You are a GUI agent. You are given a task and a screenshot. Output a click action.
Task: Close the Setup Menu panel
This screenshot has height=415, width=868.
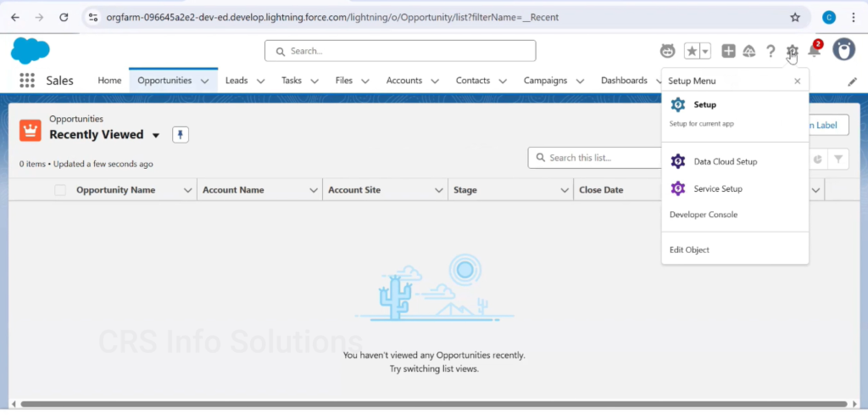tap(797, 81)
